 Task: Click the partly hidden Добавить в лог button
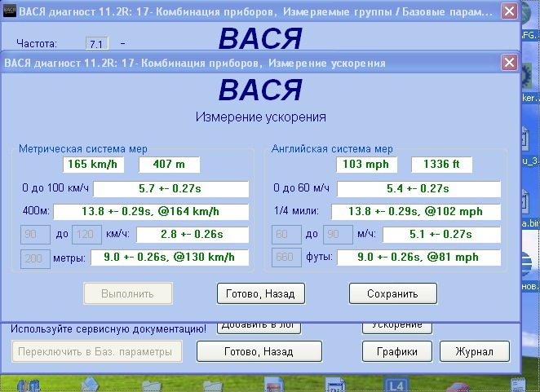click(x=259, y=328)
